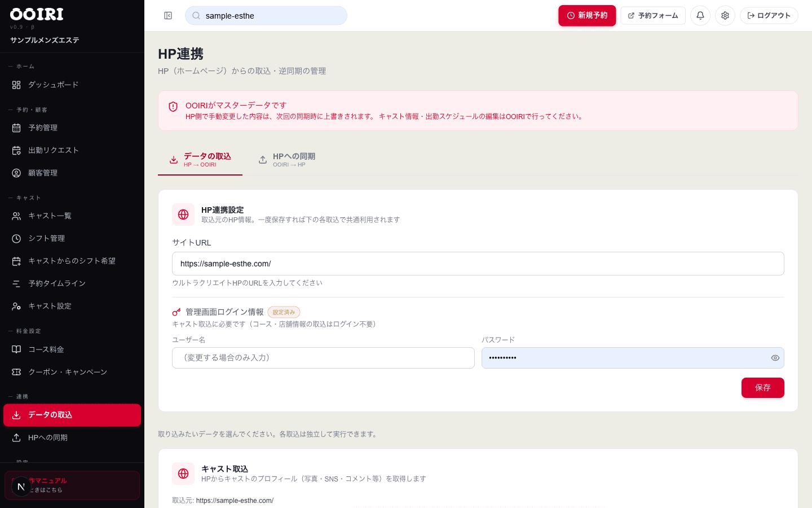Click the key icon by 管理画面ログイン情報
The image size is (812, 508).
pyautogui.click(x=176, y=312)
